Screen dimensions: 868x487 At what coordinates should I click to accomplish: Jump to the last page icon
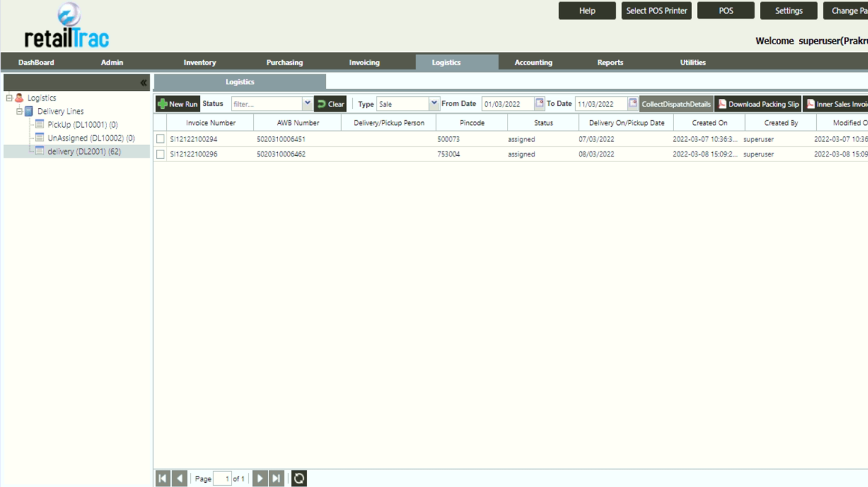pos(276,479)
